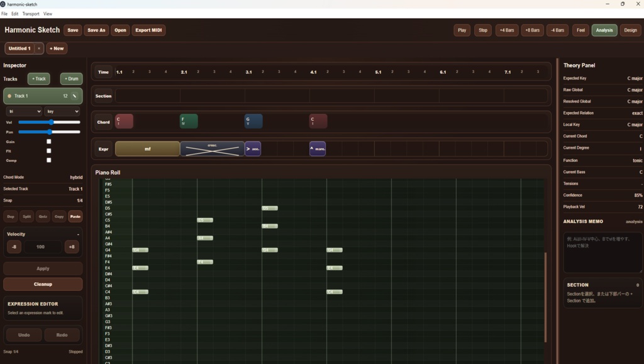Enable the Comp checkbox
Image resolution: width=644 pixels, height=364 pixels.
click(x=49, y=161)
